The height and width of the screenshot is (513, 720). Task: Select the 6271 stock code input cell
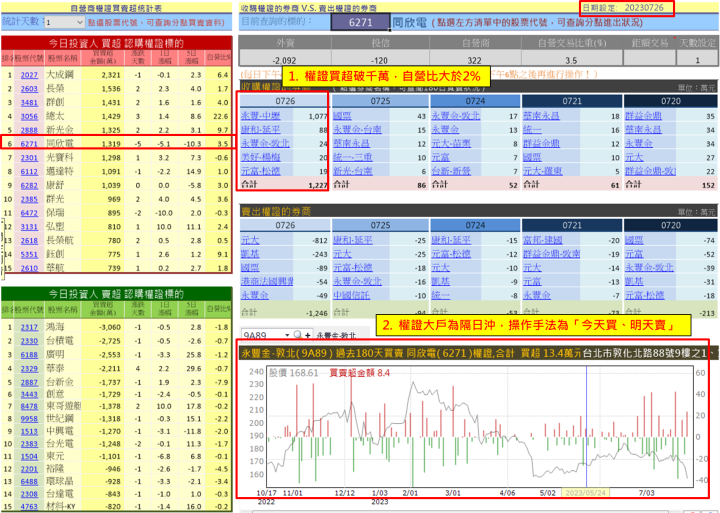[x=360, y=22]
